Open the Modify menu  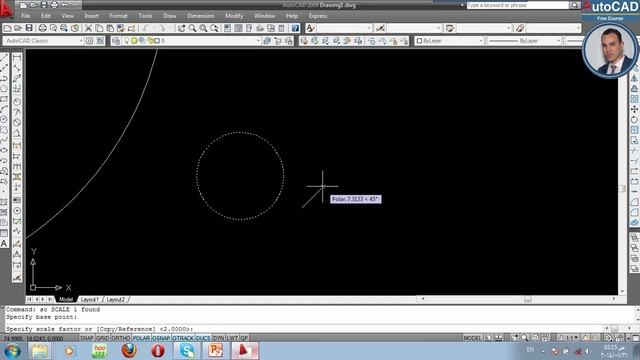point(234,16)
